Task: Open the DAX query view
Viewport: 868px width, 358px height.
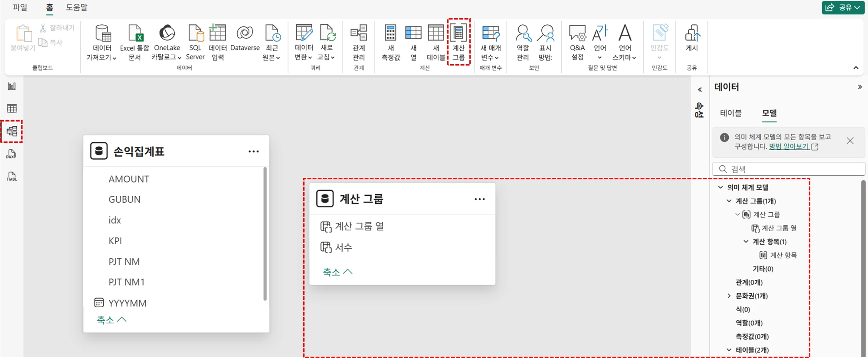Action: tap(12, 154)
